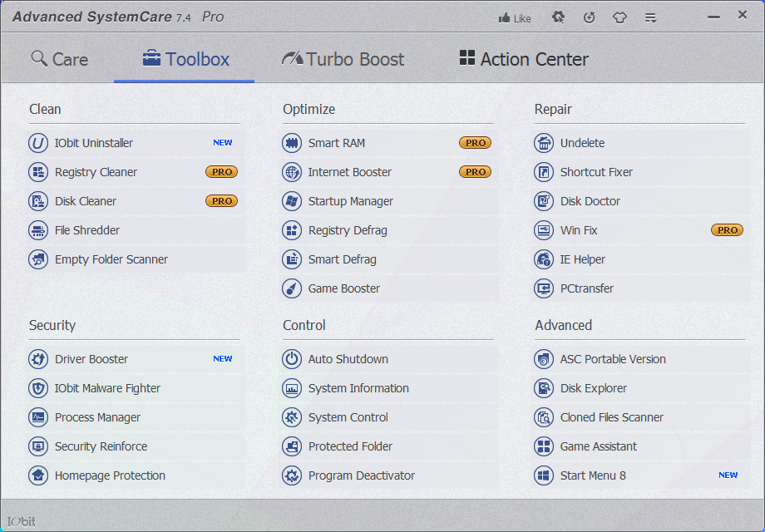
Task: Expand the main menu dropdown in title bar
Action: point(651,17)
